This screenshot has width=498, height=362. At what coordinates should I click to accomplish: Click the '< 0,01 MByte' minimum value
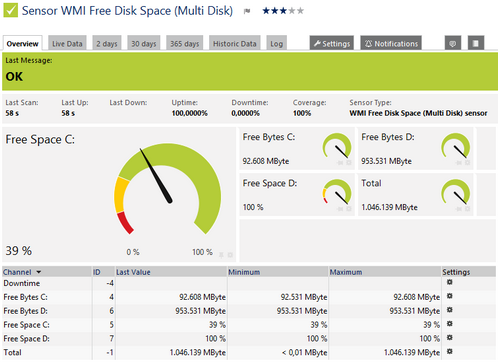[x=304, y=352]
